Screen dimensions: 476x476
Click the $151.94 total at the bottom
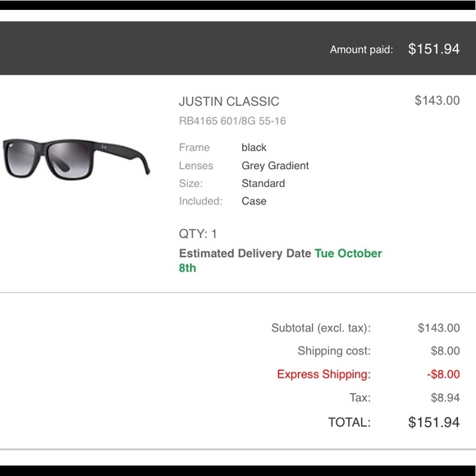pyautogui.click(x=434, y=423)
